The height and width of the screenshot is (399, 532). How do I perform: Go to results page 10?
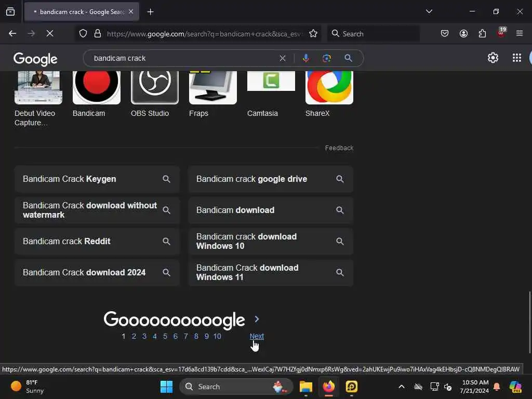pos(217,336)
